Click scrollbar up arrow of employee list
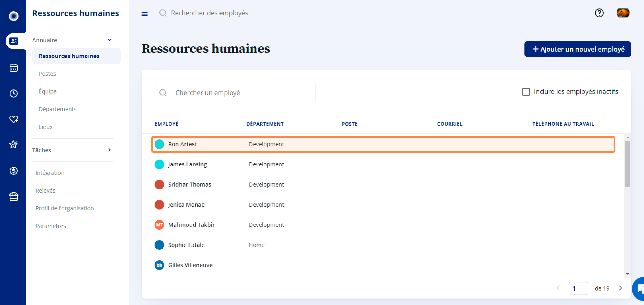644x305 pixels. [x=627, y=138]
